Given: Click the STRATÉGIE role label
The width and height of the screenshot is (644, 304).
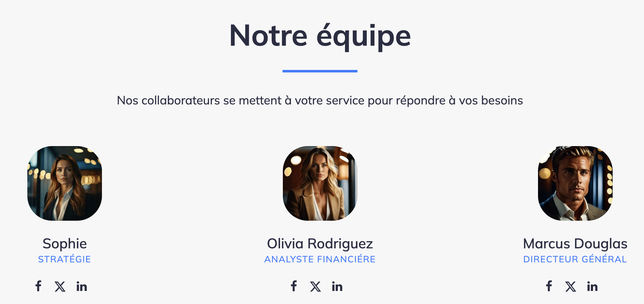Looking at the screenshot, I should pos(64,259).
